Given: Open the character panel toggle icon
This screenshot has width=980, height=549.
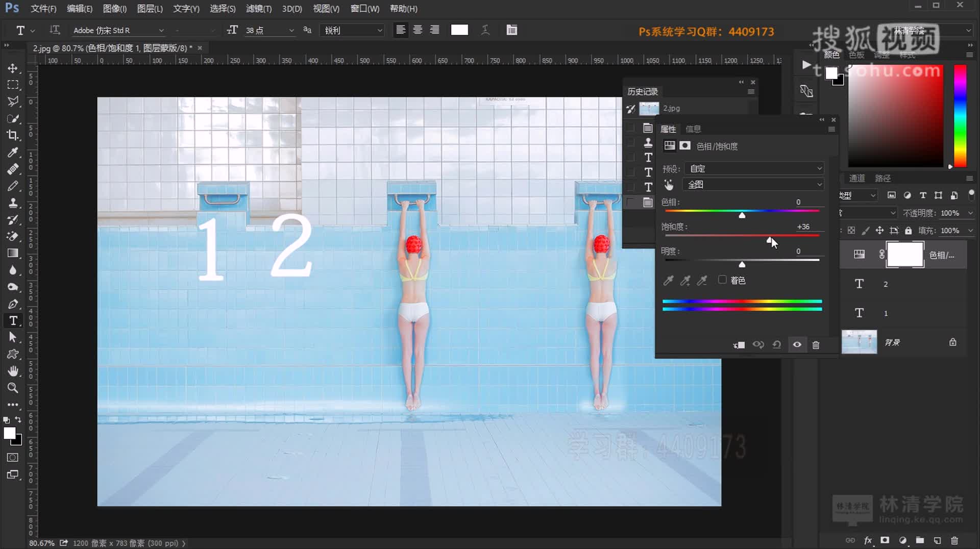Looking at the screenshot, I should point(511,30).
